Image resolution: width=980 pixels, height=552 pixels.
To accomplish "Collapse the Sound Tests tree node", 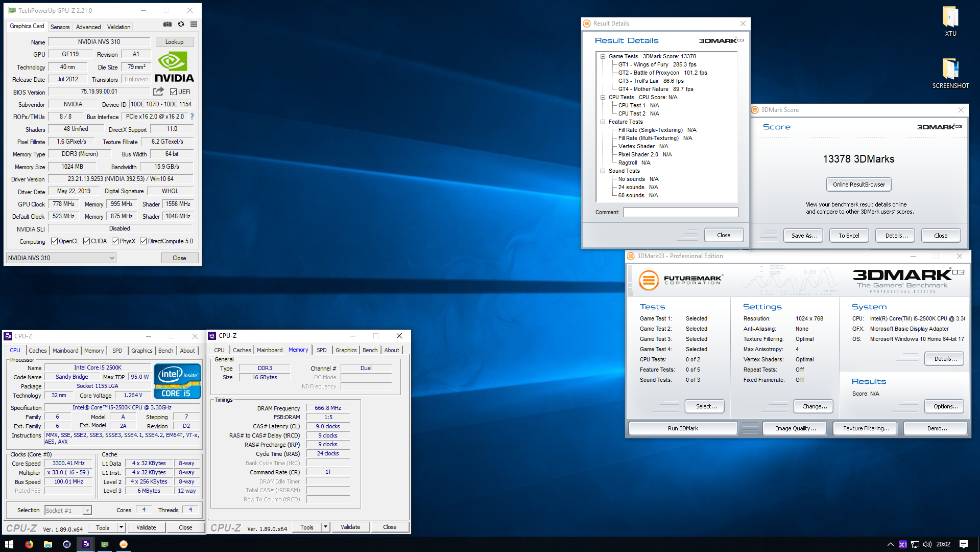I will click(603, 171).
